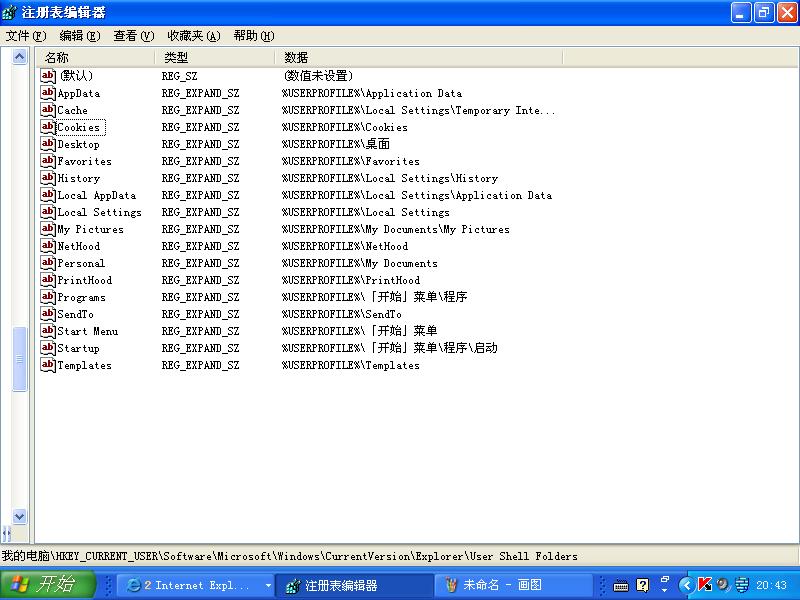
Task: Select the Favorites value name
Action: tap(84, 161)
